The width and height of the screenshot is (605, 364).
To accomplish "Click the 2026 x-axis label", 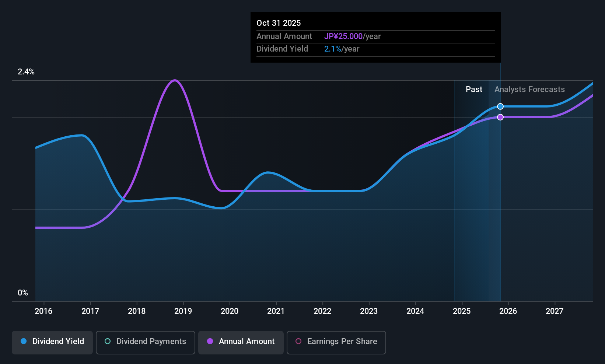I will [x=508, y=311].
